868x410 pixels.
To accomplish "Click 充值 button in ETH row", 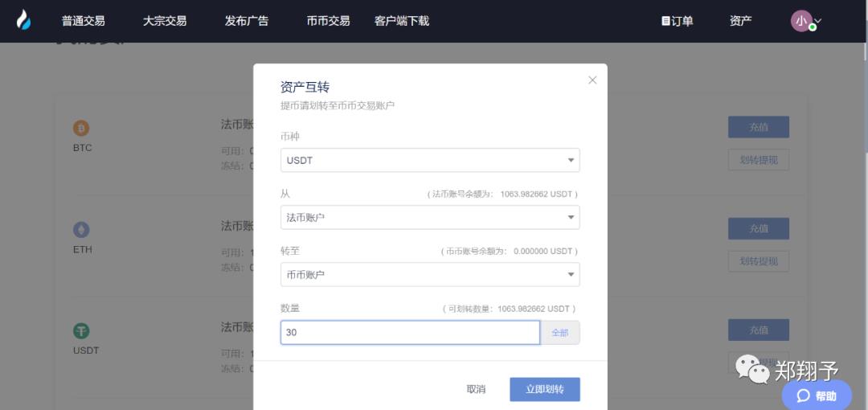I will tap(759, 228).
